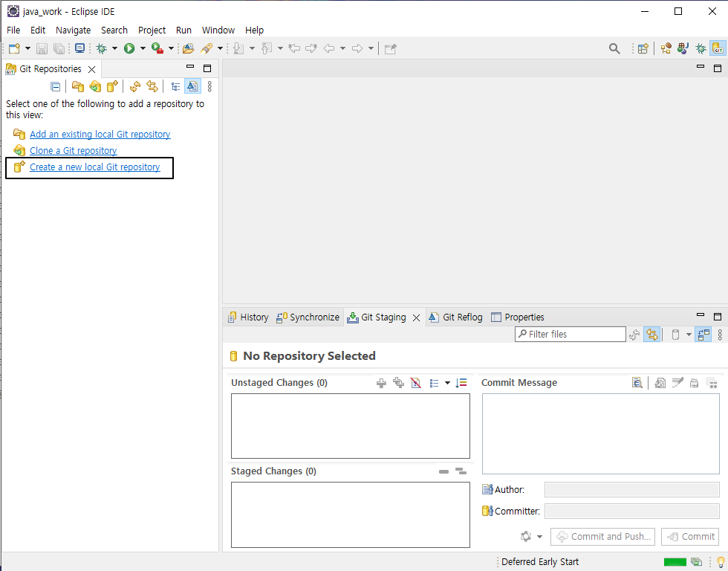This screenshot has width=728, height=571.
Task: Open the New wizard dropdown arrow
Action: (x=28, y=48)
